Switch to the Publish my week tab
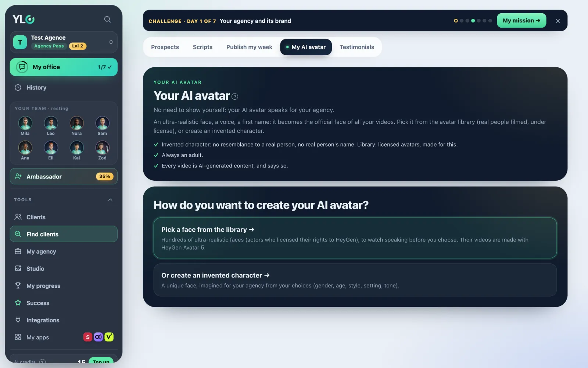The height and width of the screenshot is (368, 588). 249,47
